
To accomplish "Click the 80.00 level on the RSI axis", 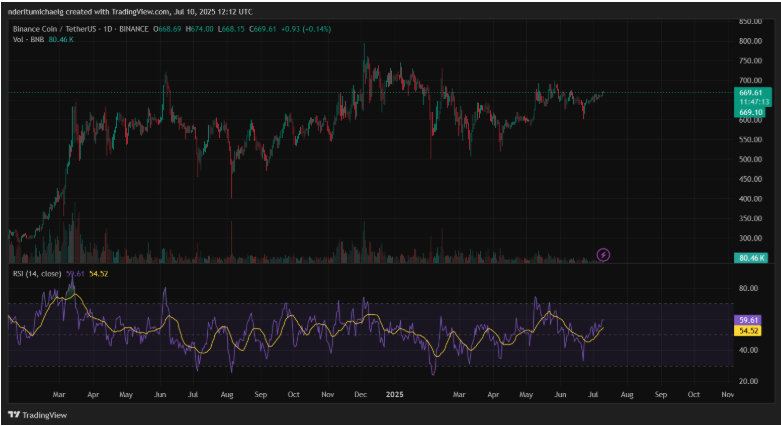I will (x=748, y=288).
